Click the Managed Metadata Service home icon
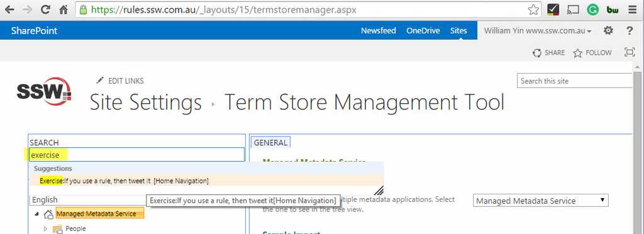Screen dimensions: 644x234 pyautogui.click(x=48, y=214)
